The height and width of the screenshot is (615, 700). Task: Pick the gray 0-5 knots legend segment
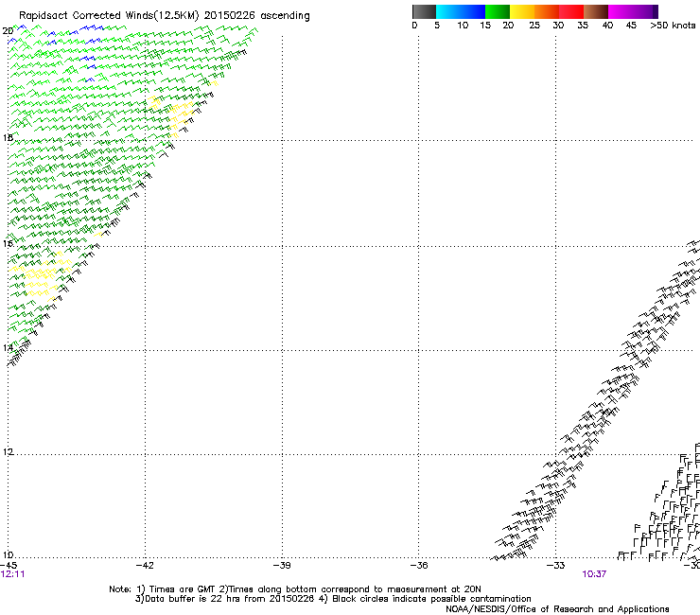click(424, 11)
